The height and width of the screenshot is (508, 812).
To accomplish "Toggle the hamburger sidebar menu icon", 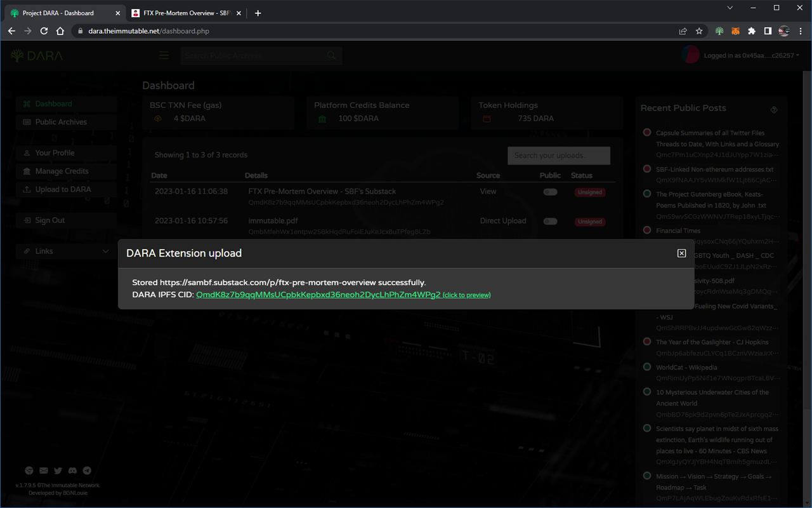I will click(164, 56).
